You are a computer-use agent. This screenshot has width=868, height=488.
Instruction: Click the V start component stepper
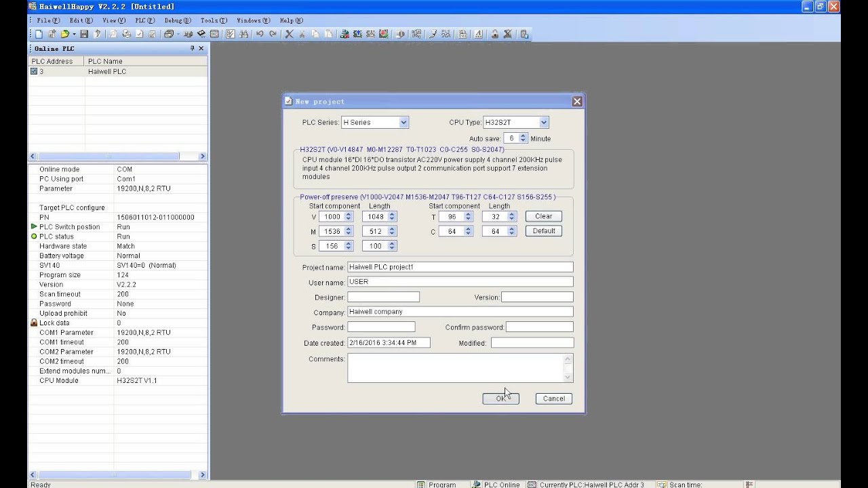pos(349,217)
